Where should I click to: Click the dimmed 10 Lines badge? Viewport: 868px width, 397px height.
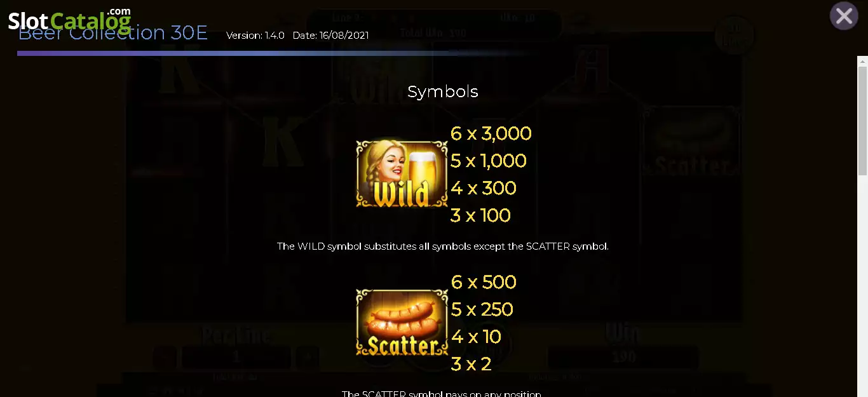pos(734,36)
